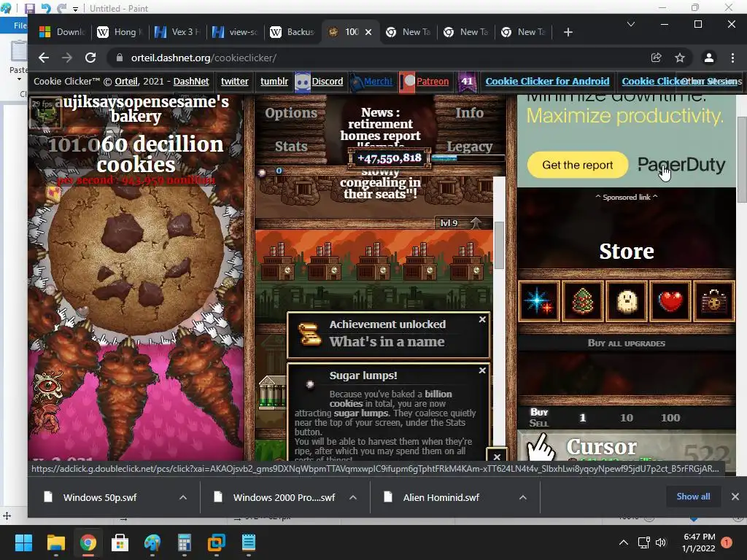Toggle the Sell mode in Store
The width and height of the screenshot is (747, 560).
(x=539, y=424)
